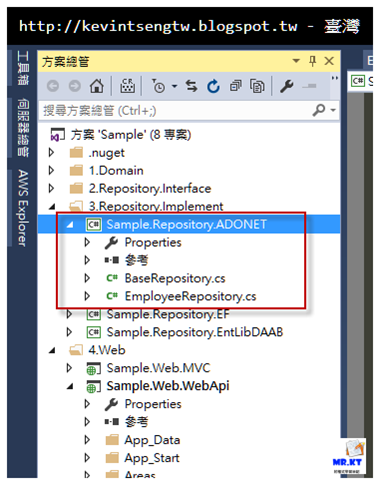Open dropdown arrow beside clock filter icon
The image size is (380, 485).
click(174, 86)
